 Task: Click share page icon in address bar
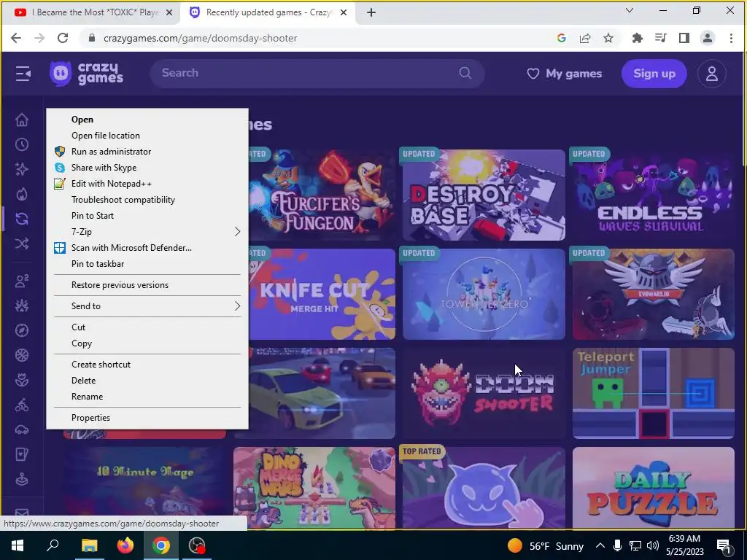coord(585,38)
